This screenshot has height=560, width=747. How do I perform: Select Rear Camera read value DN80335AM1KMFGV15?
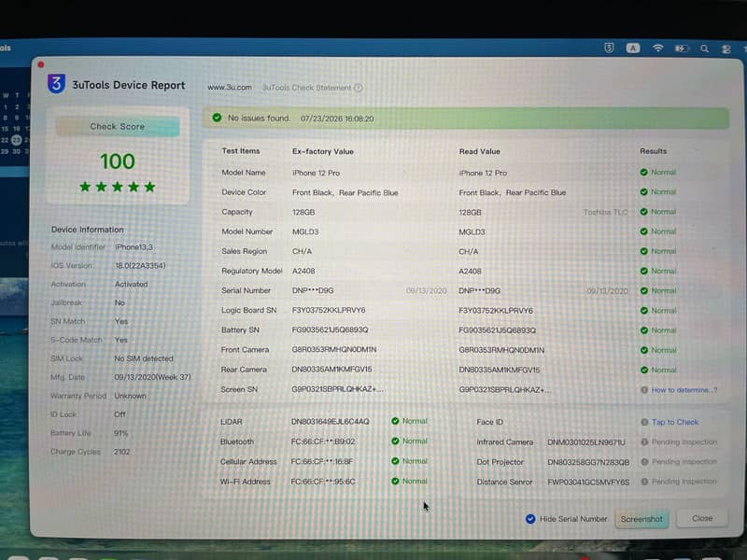500,370
